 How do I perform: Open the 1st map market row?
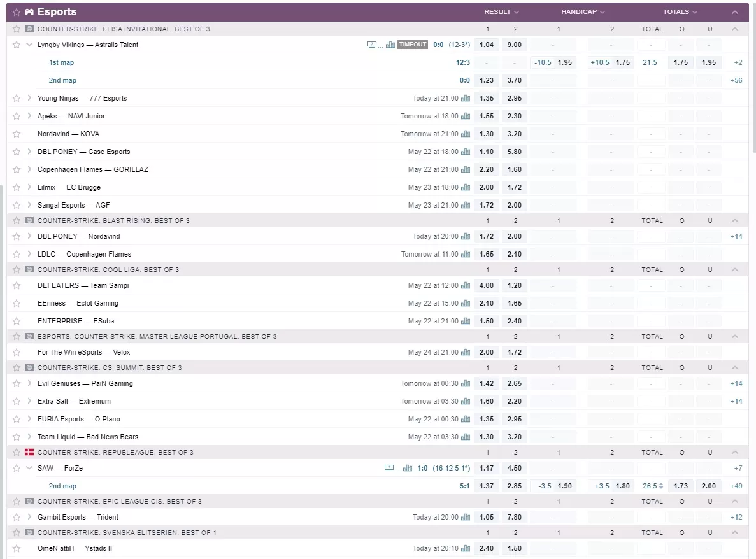point(62,62)
